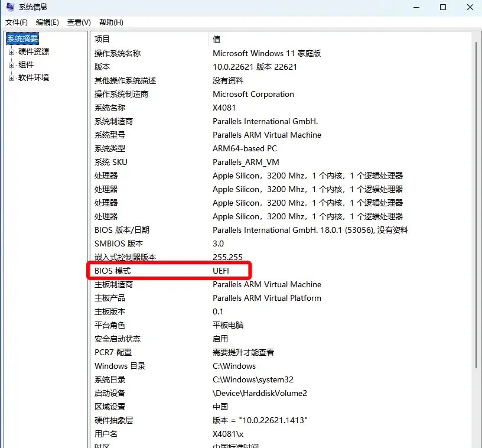Screen dimensions: 482x448
Task: Click value 平板电脑
Action: coord(228,325)
